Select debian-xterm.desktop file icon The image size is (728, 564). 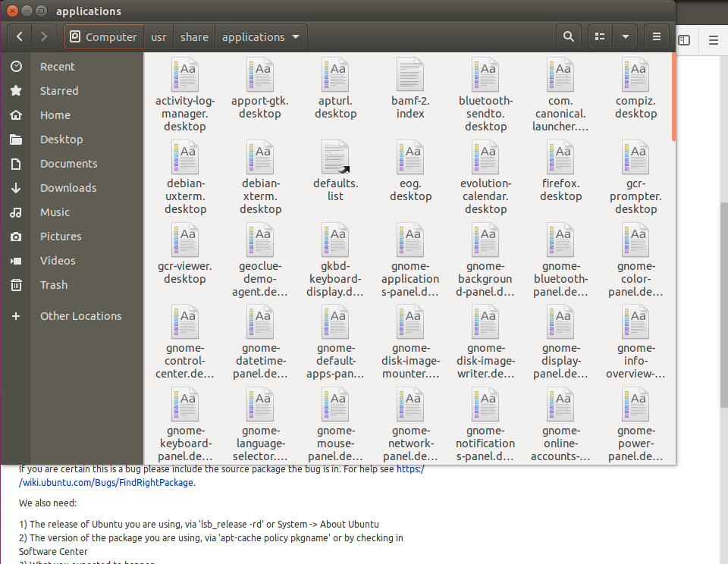click(x=260, y=157)
